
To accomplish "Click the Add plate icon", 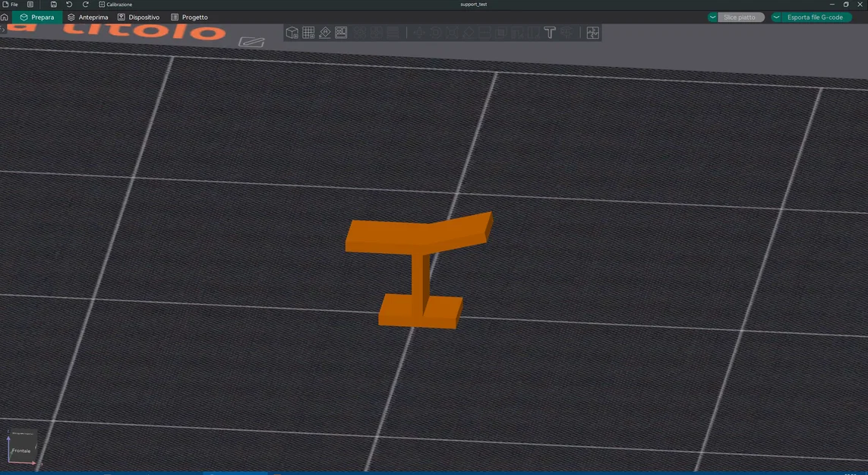I will pos(308,33).
